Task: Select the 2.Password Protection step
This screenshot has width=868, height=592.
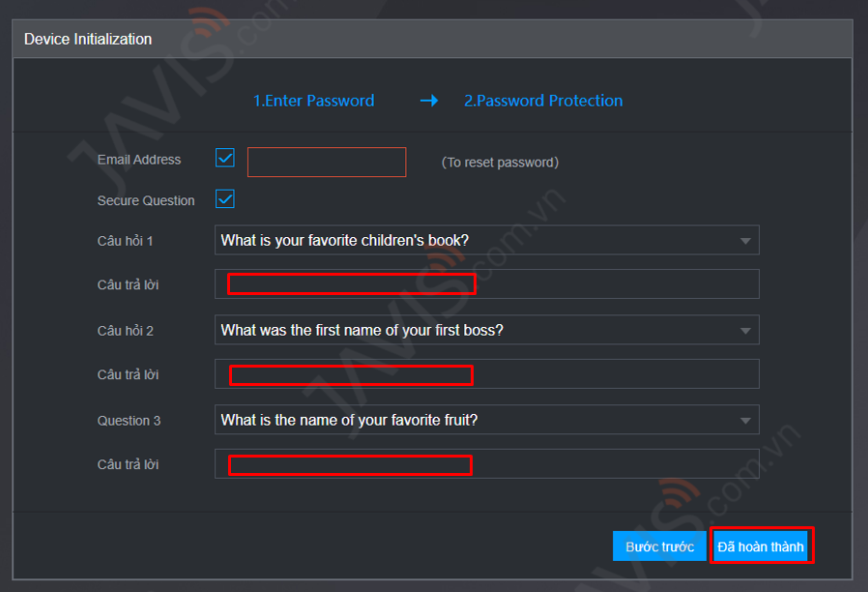Action: pos(543,101)
